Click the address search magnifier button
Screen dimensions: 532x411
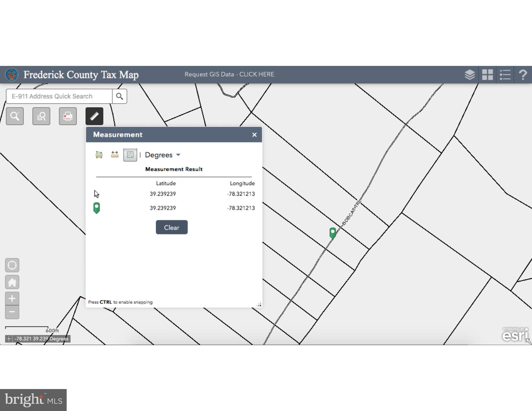[119, 96]
